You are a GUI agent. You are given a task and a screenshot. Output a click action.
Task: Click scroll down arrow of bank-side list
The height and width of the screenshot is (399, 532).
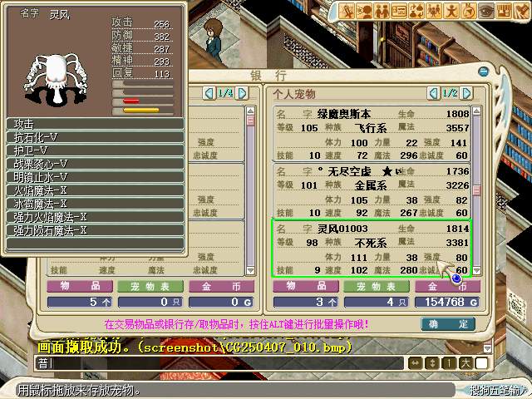(x=250, y=270)
